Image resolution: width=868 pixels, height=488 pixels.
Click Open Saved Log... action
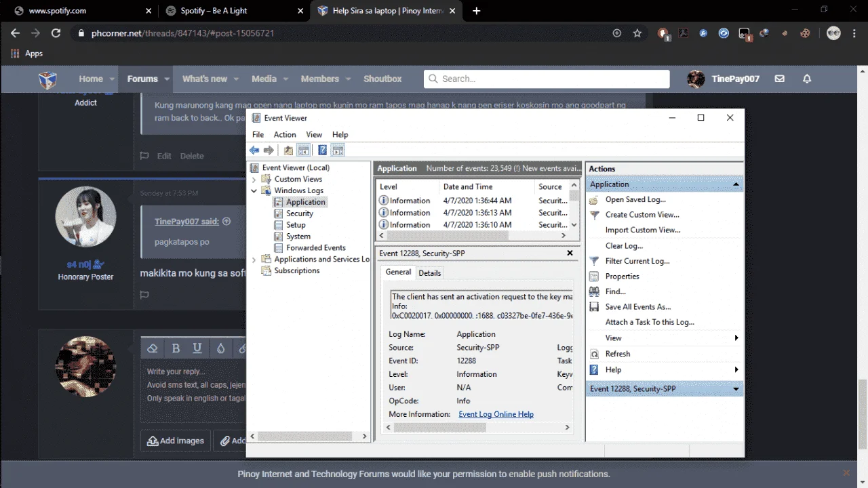tap(635, 200)
